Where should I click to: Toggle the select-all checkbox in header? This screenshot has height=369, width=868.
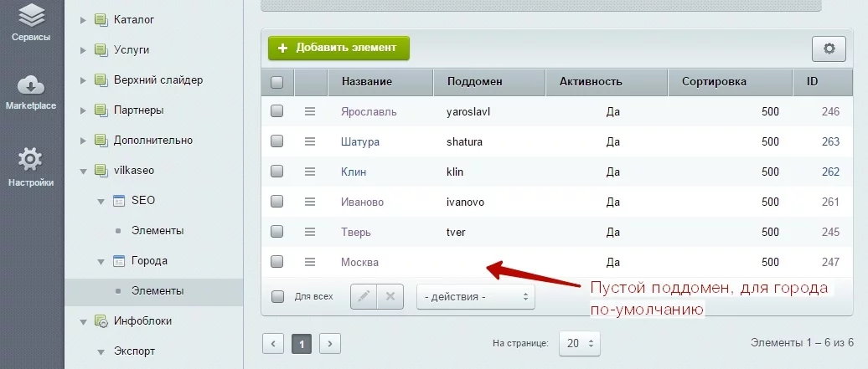coord(277,82)
